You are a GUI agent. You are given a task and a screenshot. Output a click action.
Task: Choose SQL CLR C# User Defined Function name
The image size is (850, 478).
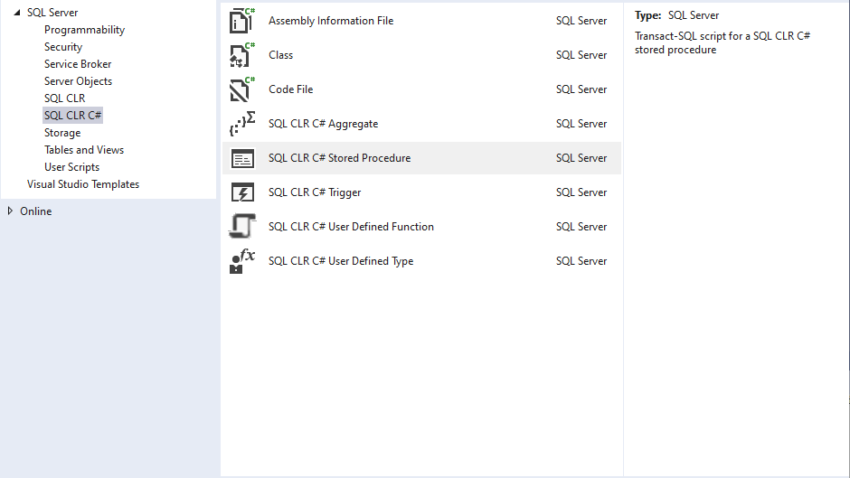[x=351, y=227]
